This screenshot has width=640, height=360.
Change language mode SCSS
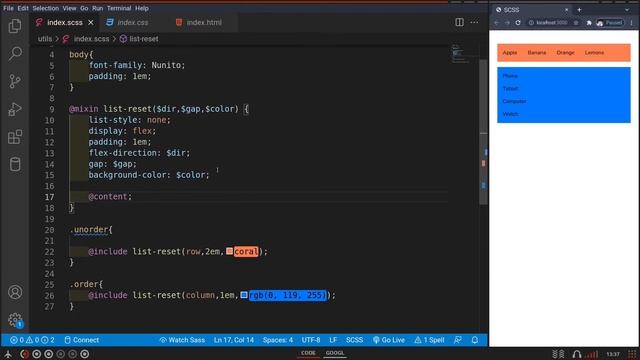[x=354, y=340]
